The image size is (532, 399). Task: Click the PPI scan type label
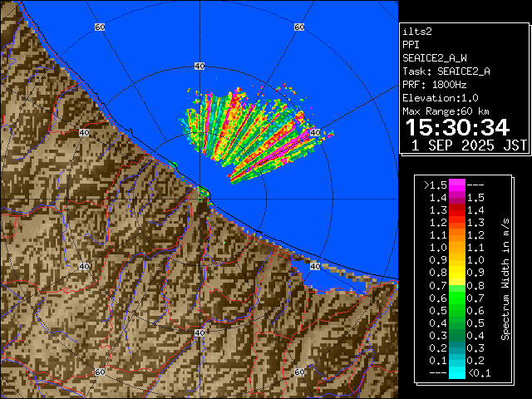point(411,45)
